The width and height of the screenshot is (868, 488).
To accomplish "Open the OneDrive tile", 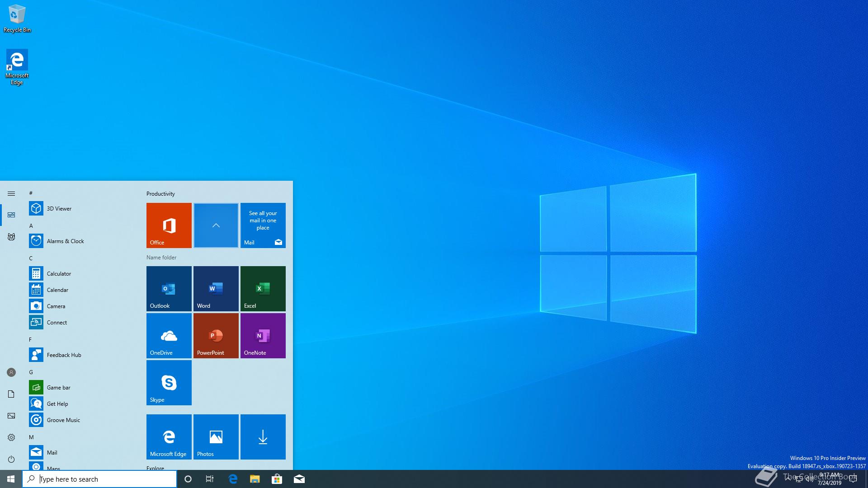I will click(x=169, y=336).
